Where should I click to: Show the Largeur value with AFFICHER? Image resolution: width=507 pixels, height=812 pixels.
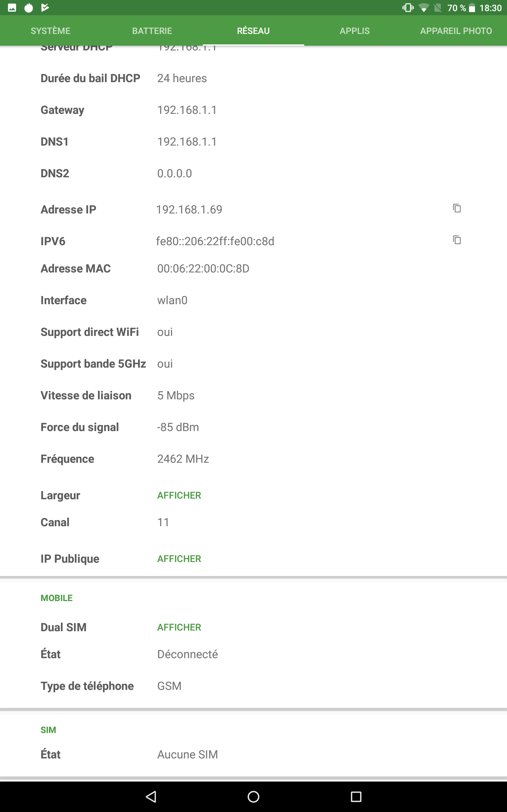click(x=179, y=495)
